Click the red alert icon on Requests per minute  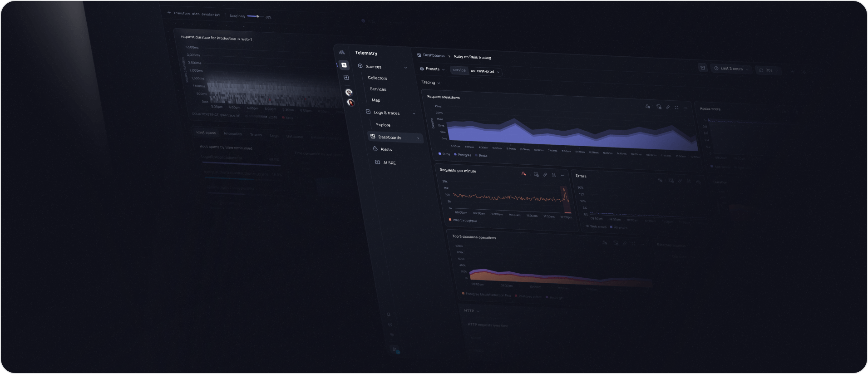[523, 174]
